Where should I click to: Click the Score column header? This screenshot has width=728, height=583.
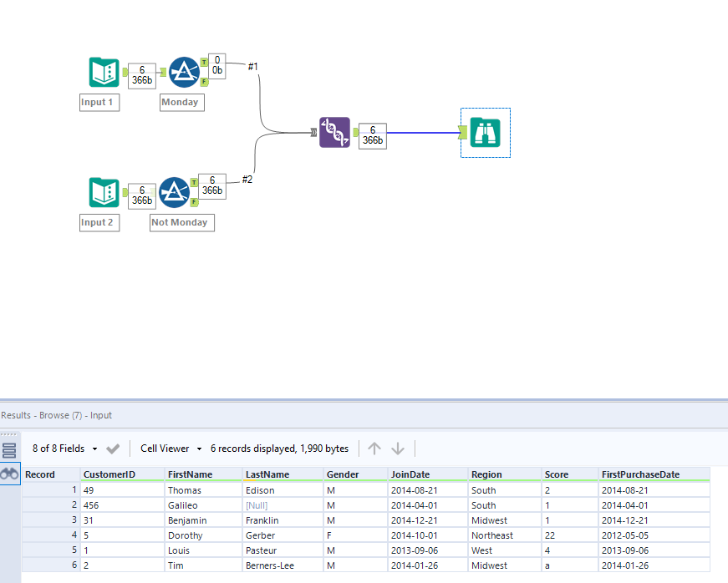[x=570, y=474]
